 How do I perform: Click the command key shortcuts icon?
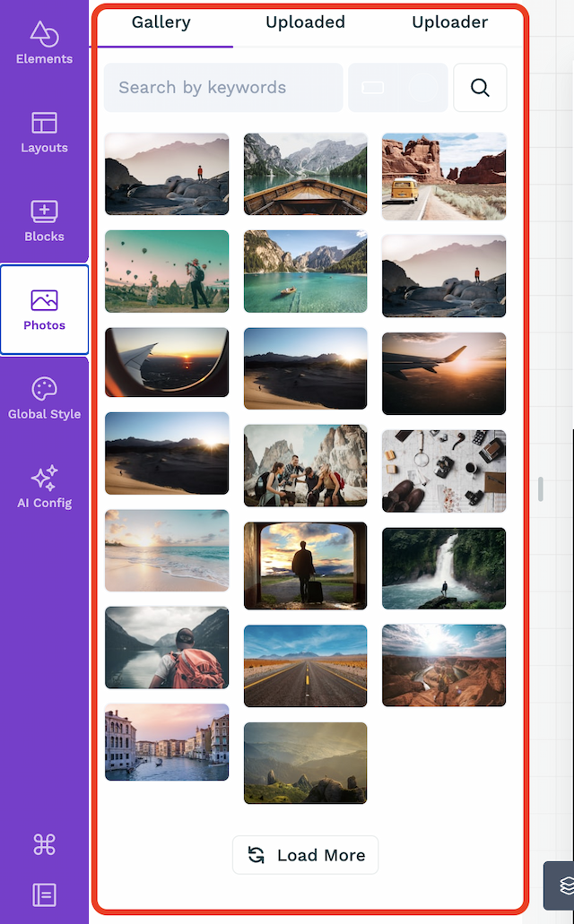(x=44, y=844)
